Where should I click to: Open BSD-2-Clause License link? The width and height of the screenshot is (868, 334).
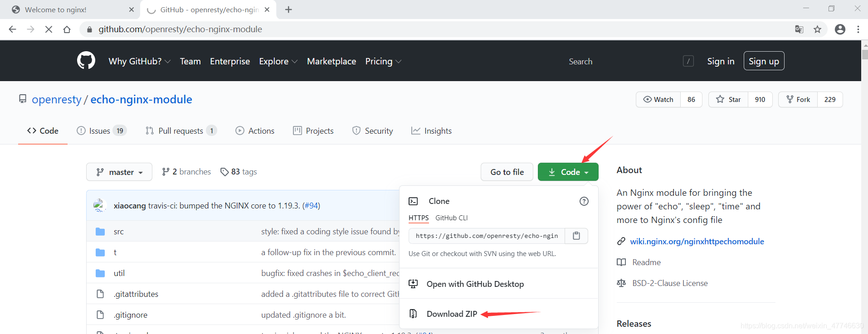coord(670,283)
